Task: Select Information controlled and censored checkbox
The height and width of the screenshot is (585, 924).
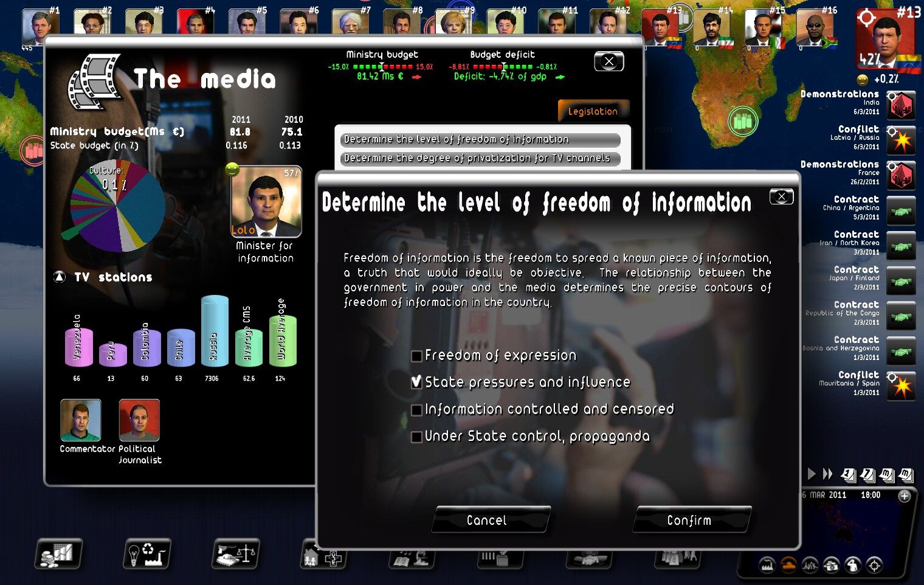Action: click(x=417, y=410)
